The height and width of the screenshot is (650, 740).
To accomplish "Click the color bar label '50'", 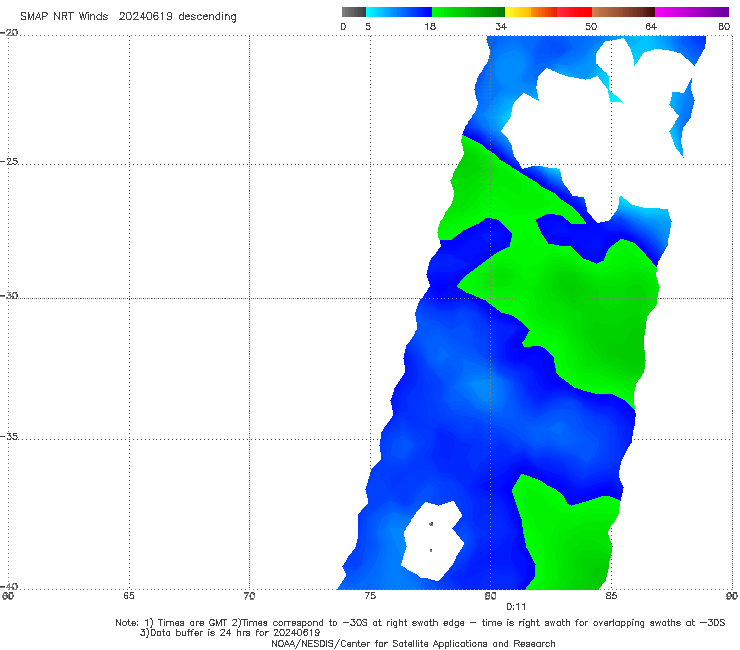I will point(591,27).
